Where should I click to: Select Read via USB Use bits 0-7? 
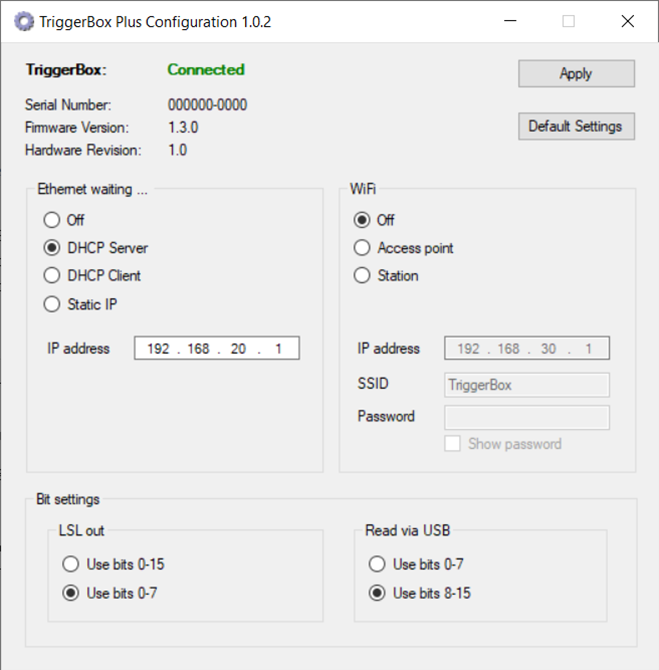377,565
